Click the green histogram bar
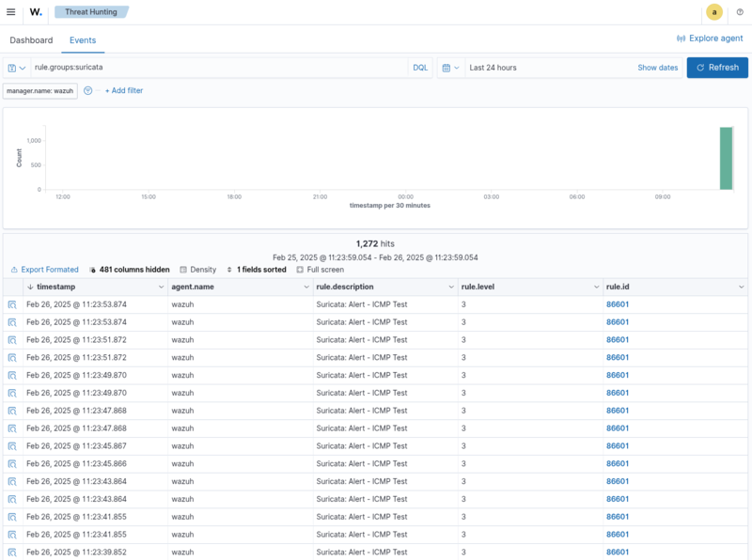Image resolution: width=752 pixels, height=560 pixels. click(x=726, y=158)
